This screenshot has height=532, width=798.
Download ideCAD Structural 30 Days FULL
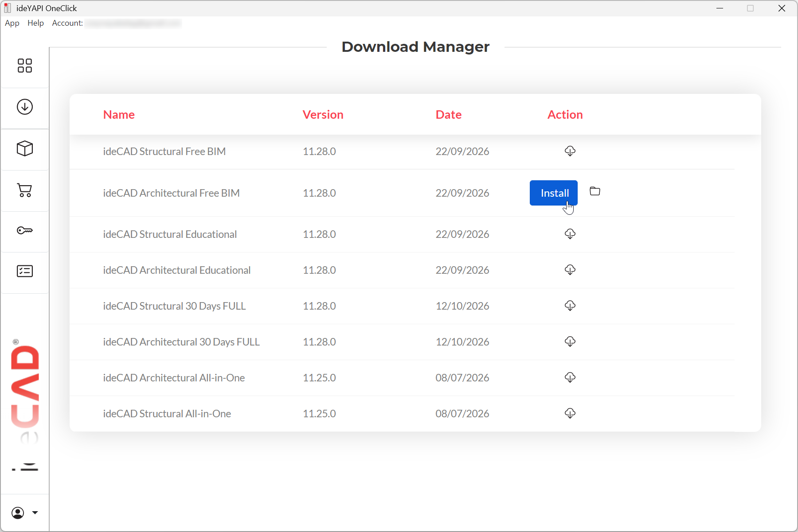tap(570, 306)
